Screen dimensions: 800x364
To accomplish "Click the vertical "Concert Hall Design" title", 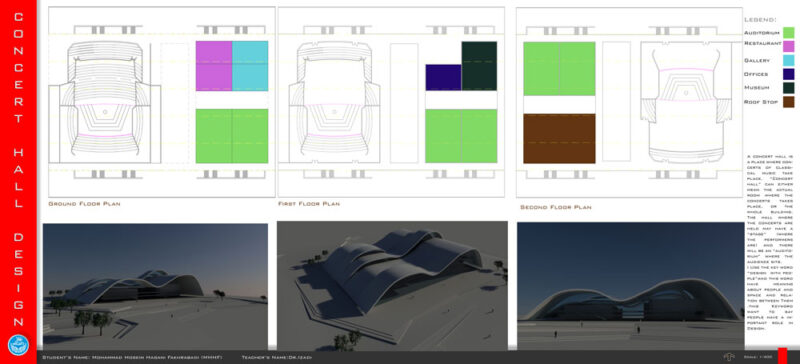I will click(18, 169).
